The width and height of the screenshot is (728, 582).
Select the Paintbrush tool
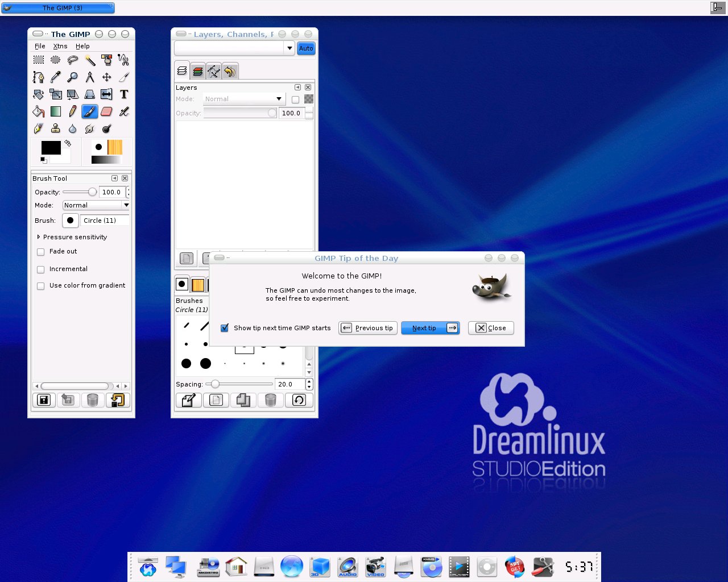coord(90,111)
